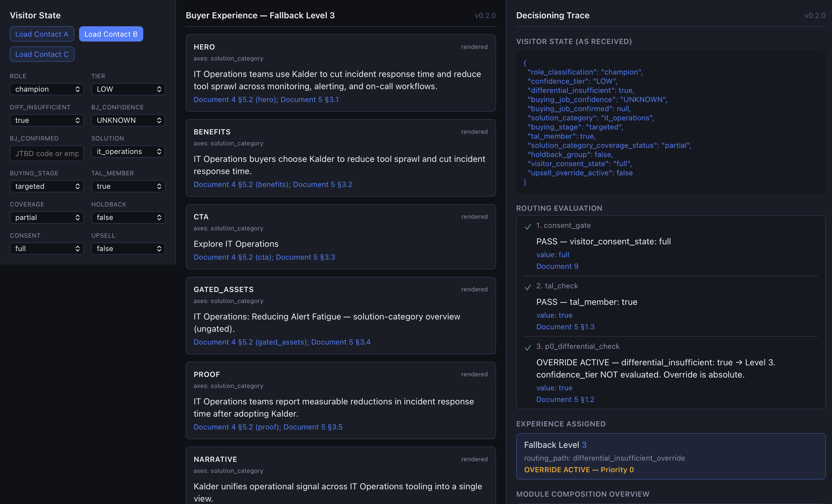Screen dimensions: 832x504
Task: Click the HERO module title
Action: pos(204,47)
